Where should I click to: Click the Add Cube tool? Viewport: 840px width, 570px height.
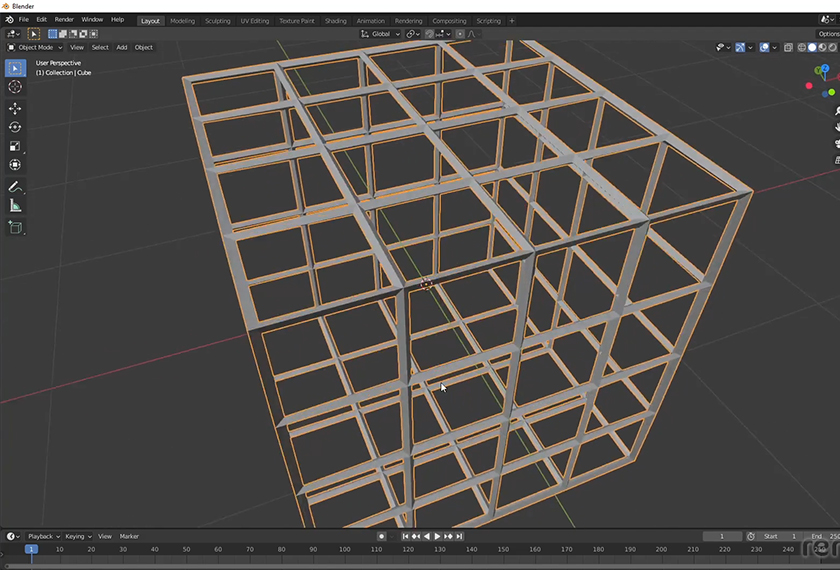[x=15, y=228]
